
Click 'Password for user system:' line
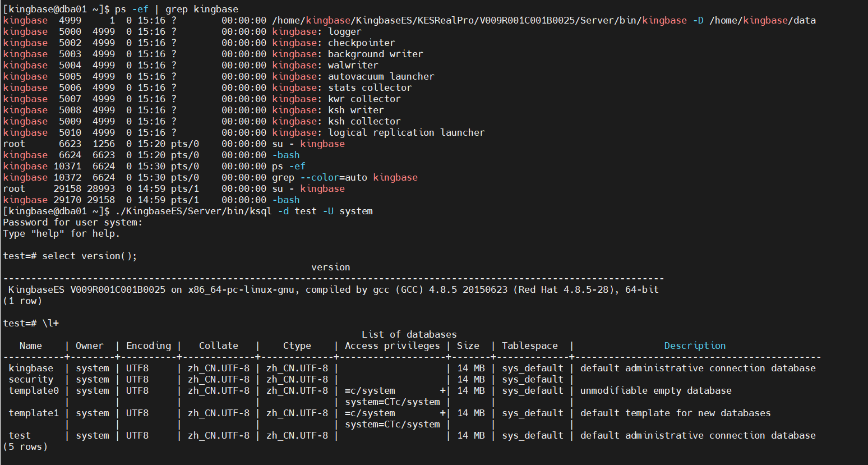73,222
